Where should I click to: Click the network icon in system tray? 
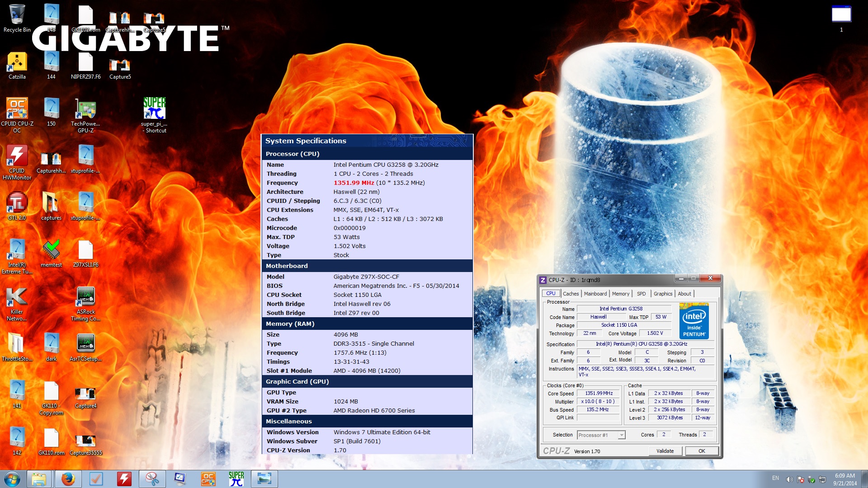(x=822, y=479)
